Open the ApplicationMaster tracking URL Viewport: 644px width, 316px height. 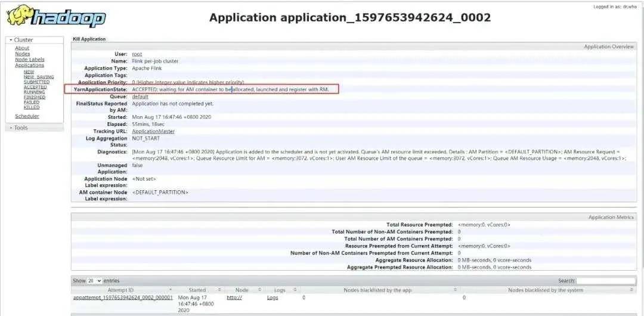[x=153, y=132]
